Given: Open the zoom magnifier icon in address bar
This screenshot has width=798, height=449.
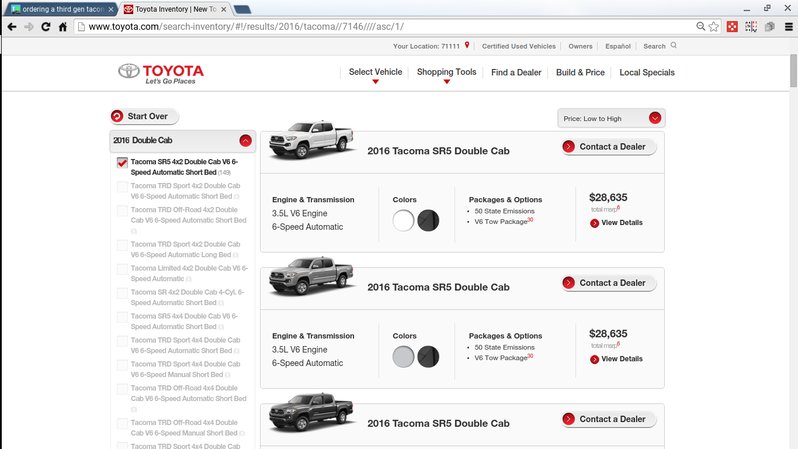Looking at the screenshot, I should pyautogui.click(x=701, y=26).
